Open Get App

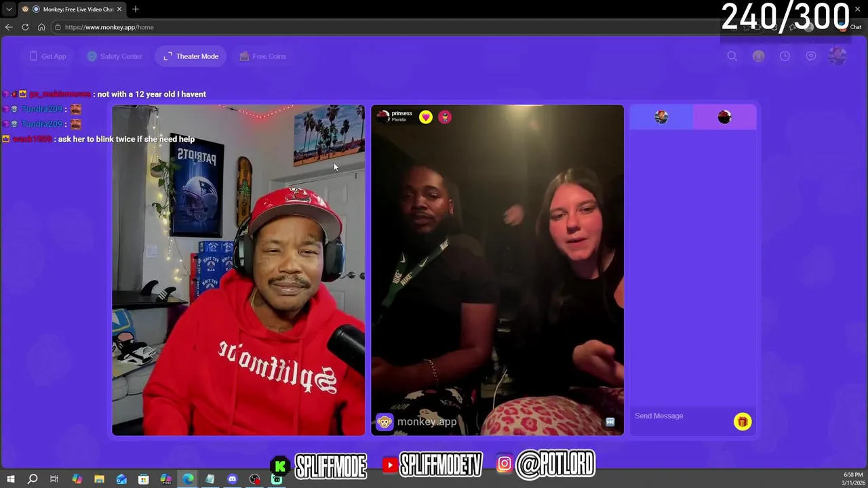pos(47,56)
